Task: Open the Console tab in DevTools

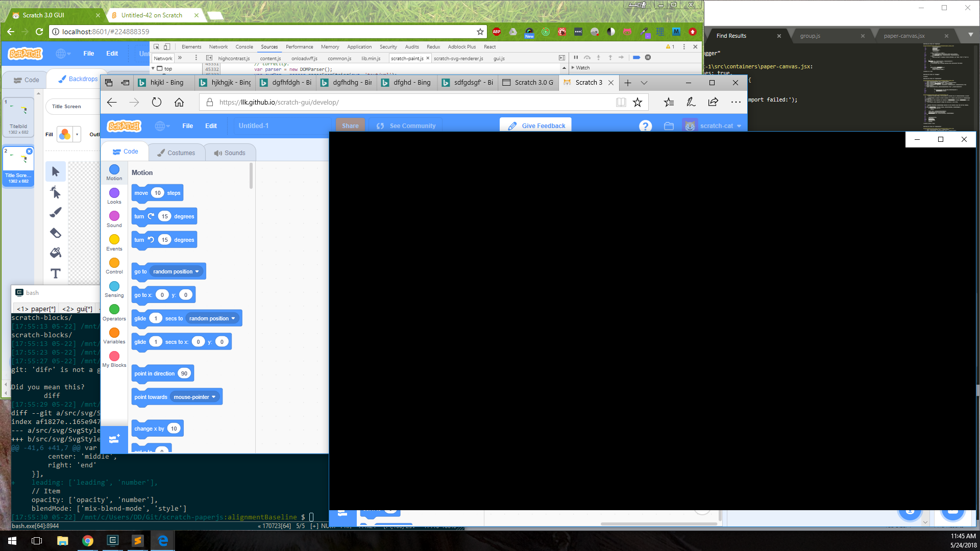Action: (244, 46)
